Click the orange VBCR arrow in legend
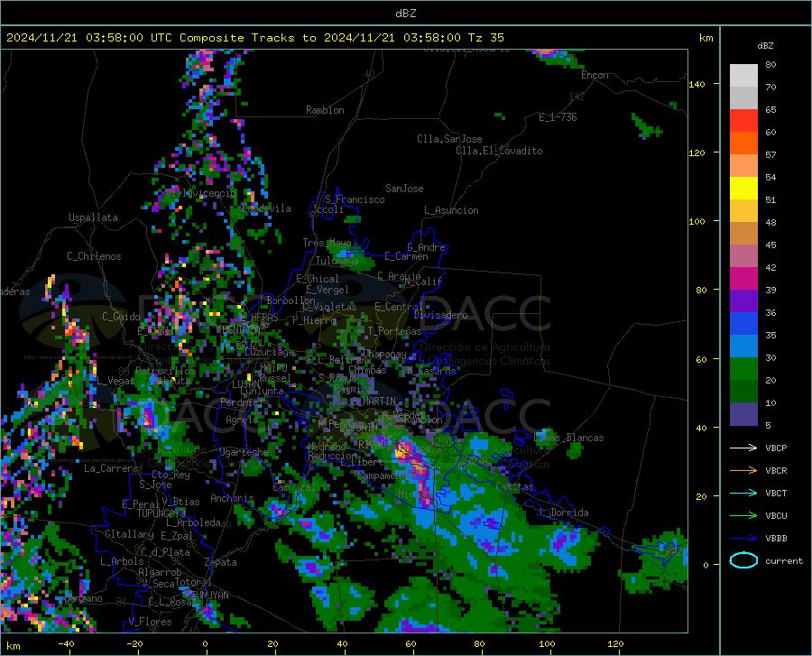This screenshot has width=812, height=656. pos(743,471)
